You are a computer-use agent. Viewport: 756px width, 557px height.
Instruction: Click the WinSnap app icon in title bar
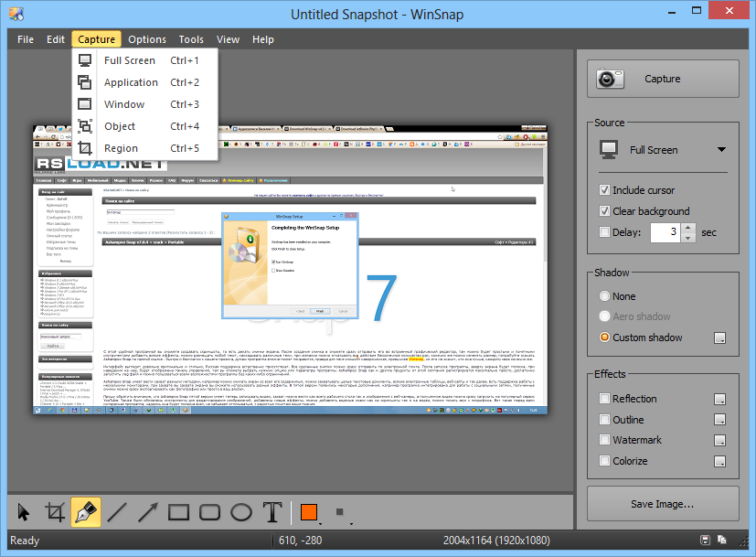(16, 14)
